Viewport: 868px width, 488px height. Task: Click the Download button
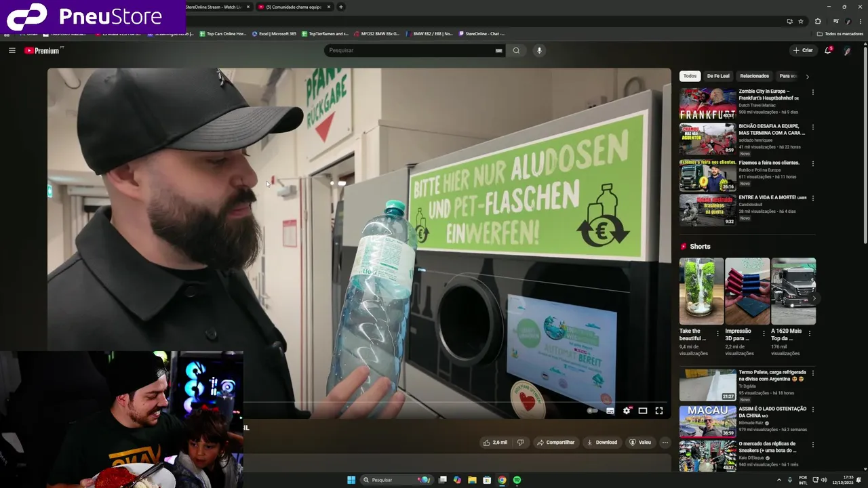coord(602,442)
